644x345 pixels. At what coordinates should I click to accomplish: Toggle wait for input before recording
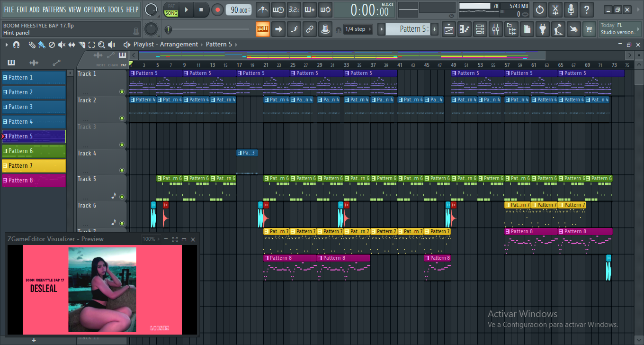click(278, 9)
